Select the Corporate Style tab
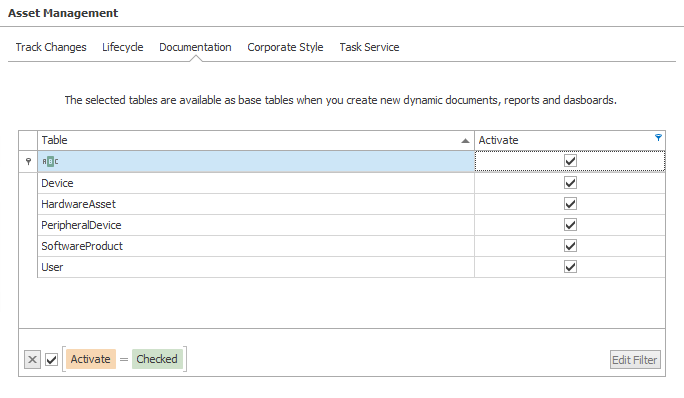Image resolution: width=684 pixels, height=398 pixels. (285, 47)
